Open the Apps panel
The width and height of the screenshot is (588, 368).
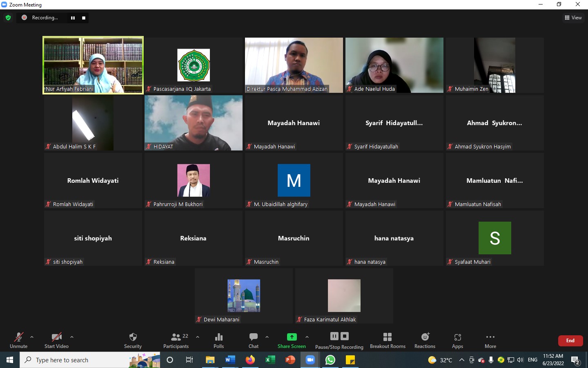coord(457,340)
